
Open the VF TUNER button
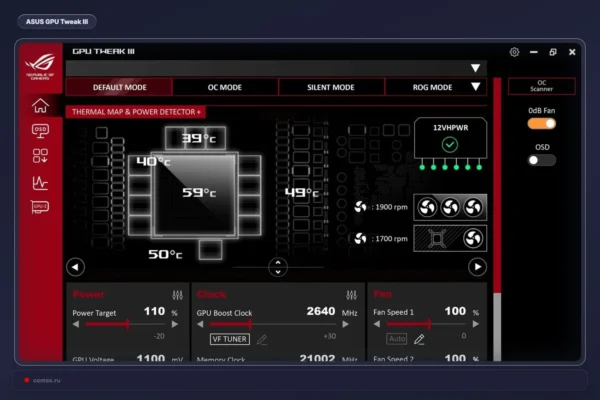[230, 339]
